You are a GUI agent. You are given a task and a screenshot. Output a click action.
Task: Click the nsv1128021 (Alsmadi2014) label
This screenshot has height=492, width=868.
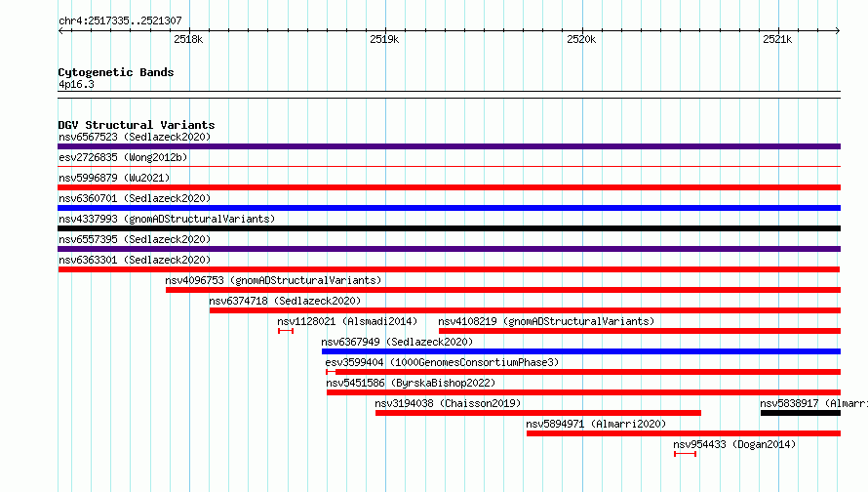pos(347,321)
